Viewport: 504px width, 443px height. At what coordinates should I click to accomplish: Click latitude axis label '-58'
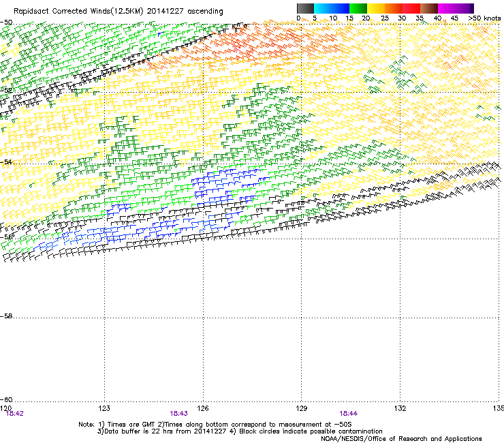pyautogui.click(x=6, y=316)
